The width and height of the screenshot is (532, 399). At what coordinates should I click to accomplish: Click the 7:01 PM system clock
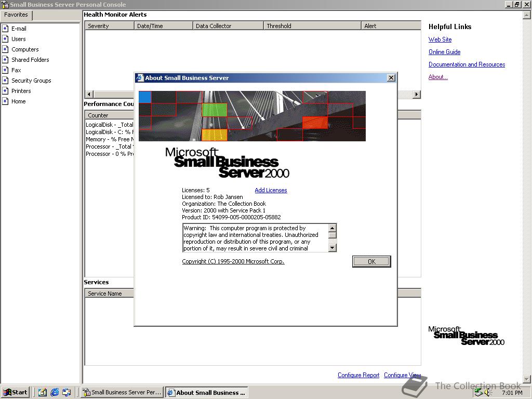[x=512, y=393]
